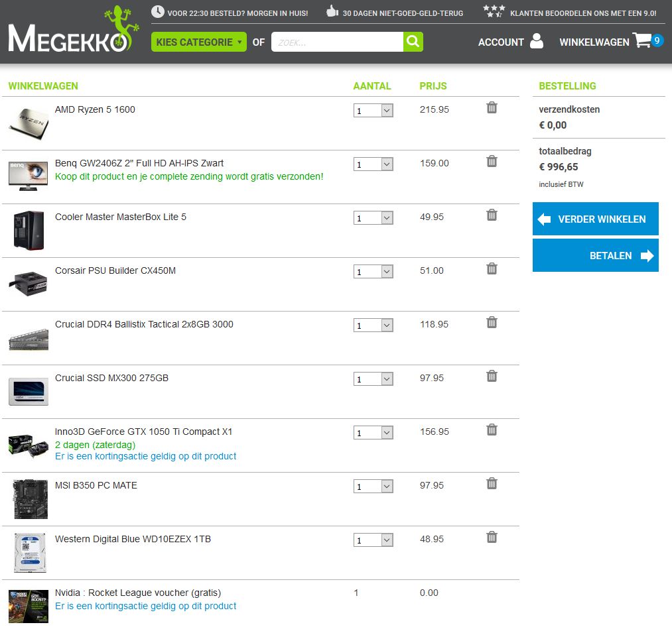Screen dimensions: 672x641
Task: Remove Benq GW2406Z monitor via trash icon
Action: tap(492, 161)
